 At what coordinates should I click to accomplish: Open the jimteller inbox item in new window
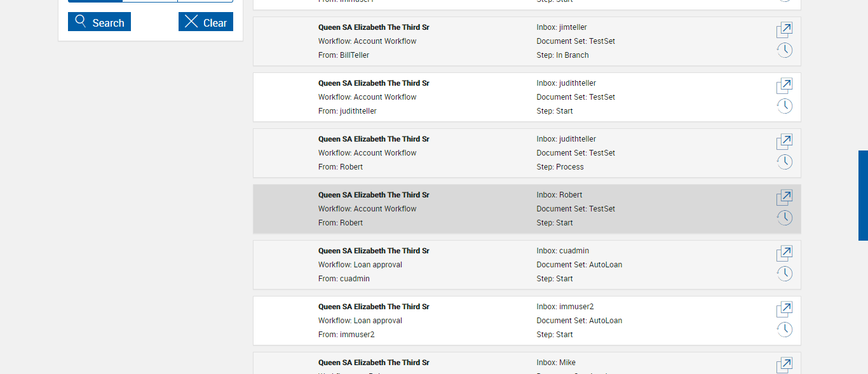pyautogui.click(x=785, y=30)
